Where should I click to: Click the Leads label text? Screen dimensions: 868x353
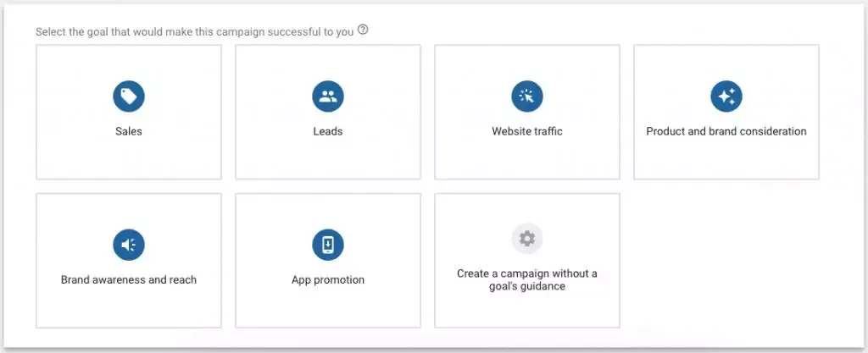coord(328,131)
